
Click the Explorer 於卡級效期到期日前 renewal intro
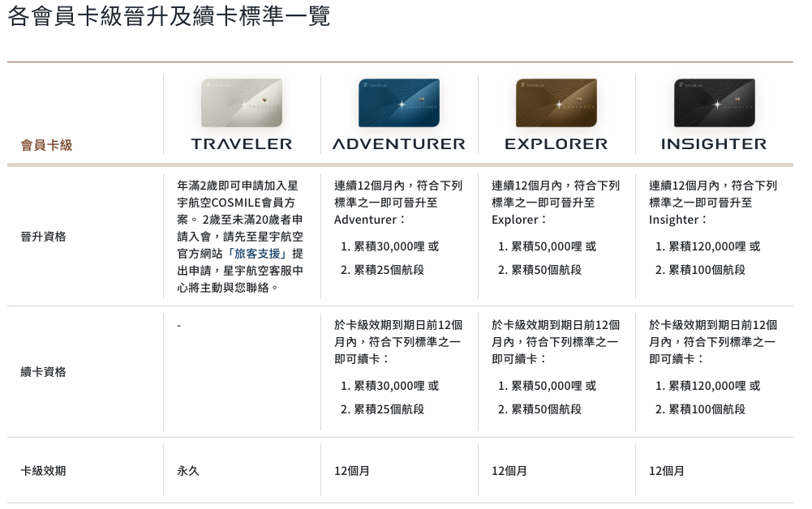556,342
